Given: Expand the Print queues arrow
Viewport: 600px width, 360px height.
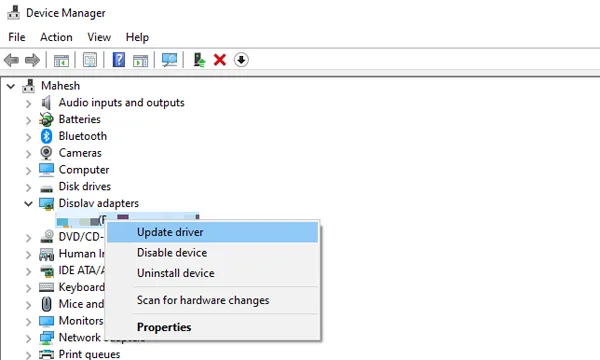Looking at the screenshot, I should (x=28, y=355).
